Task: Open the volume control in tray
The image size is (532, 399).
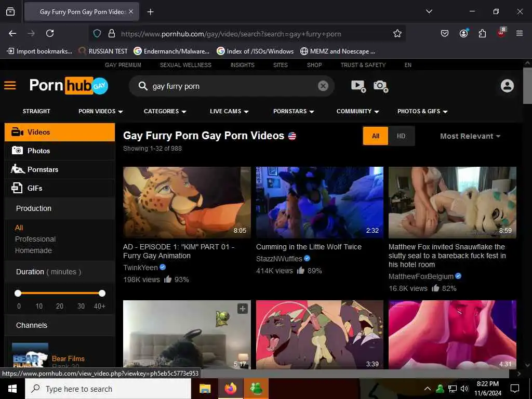Action: [464, 389]
